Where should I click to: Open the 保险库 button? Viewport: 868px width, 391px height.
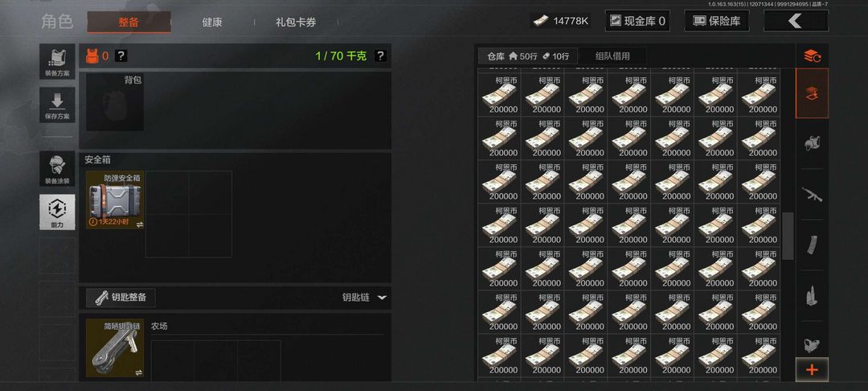pos(716,21)
